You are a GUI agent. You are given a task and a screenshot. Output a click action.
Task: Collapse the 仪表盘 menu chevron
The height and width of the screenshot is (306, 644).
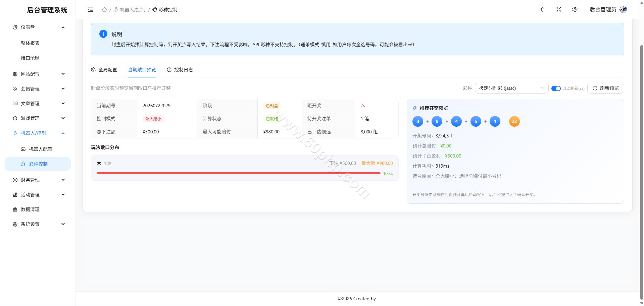coord(63,27)
